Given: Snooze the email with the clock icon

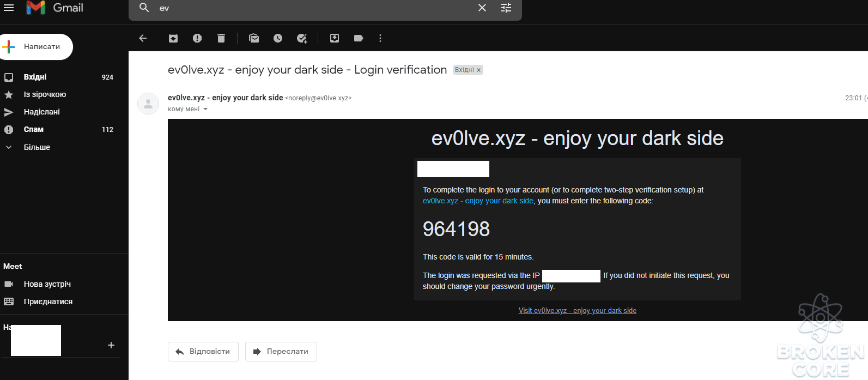Looking at the screenshot, I should pos(278,38).
